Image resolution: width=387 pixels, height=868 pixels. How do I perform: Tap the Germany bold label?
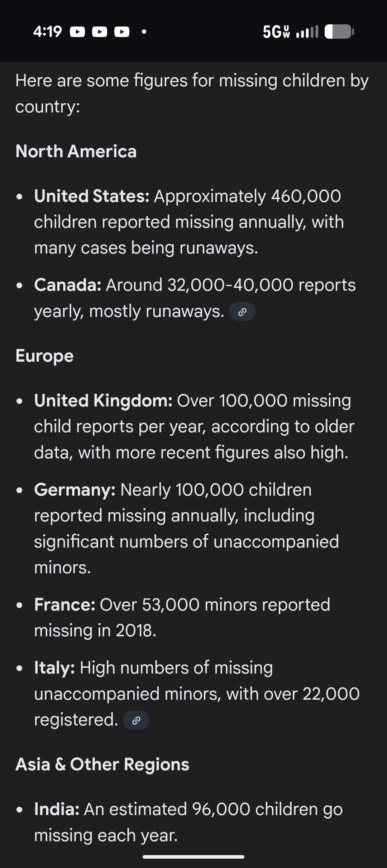tap(75, 490)
